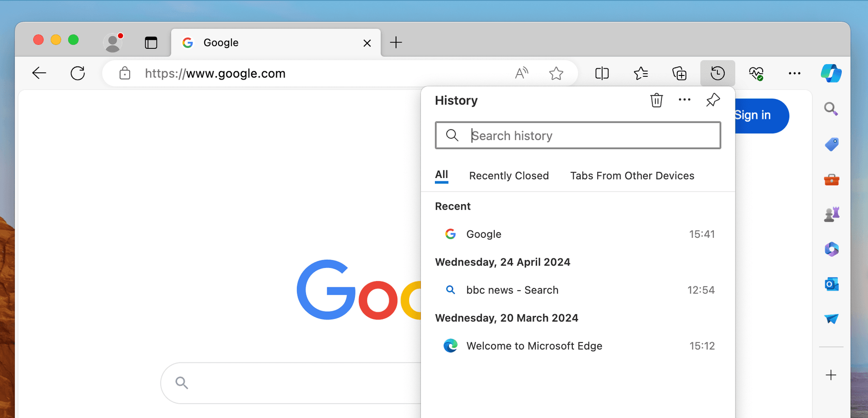Open Tools in the sidebar
Screen dimensions: 868x418
click(x=831, y=179)
